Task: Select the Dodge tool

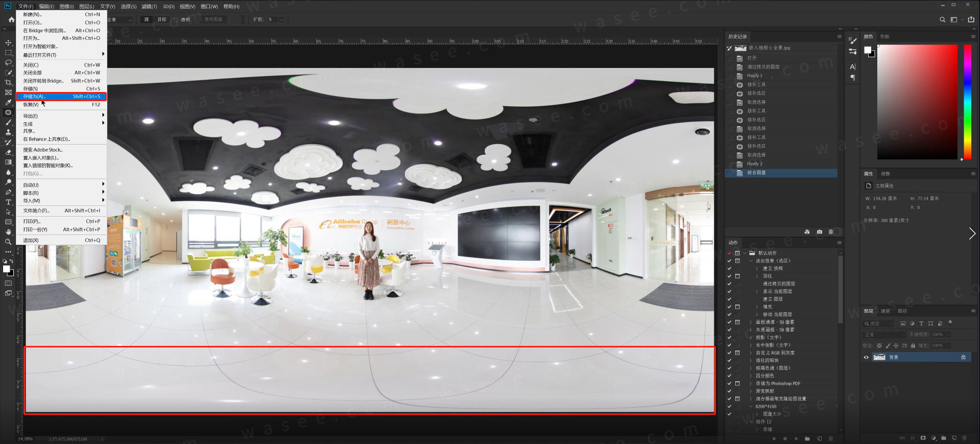Action: 8,182
